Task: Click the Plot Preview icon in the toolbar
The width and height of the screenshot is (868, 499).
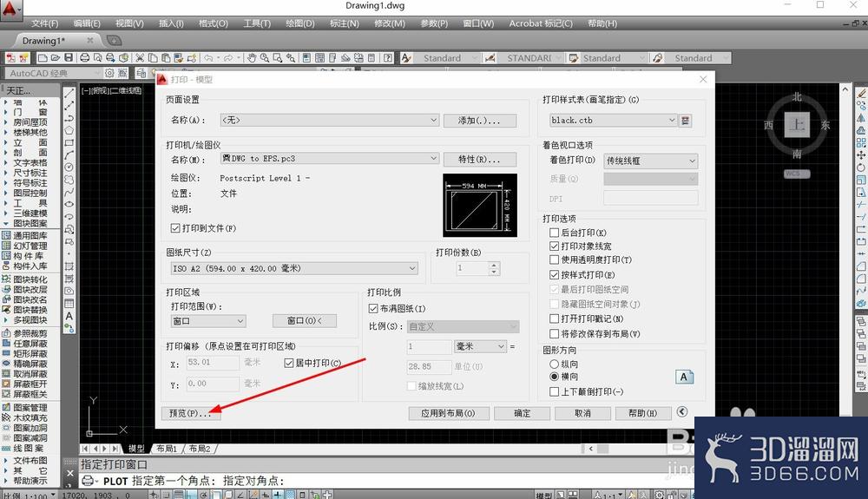Action: pyautogui.click(x=97, y=57)
